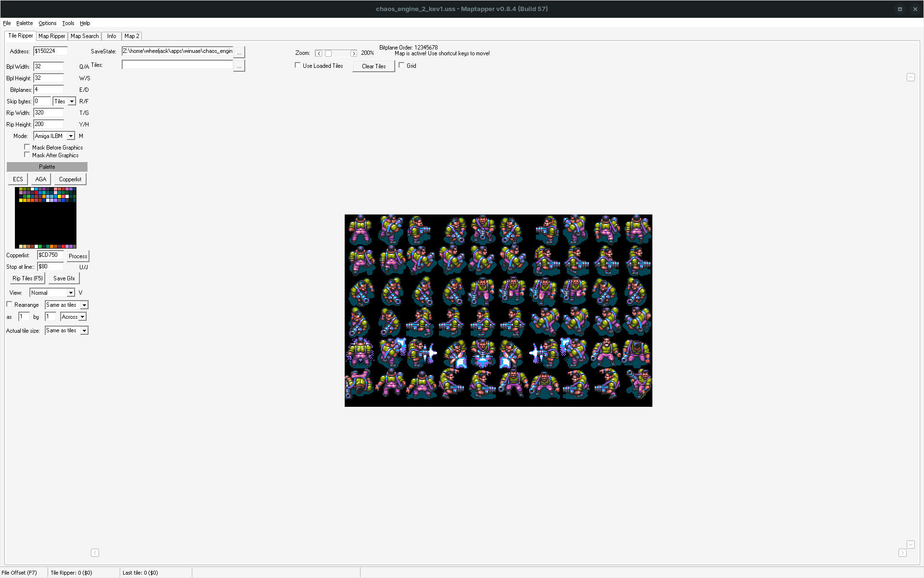The width and height of the screenshot is (924, 578).
Task: Open the File menu
Action: [x=7, y=23]
